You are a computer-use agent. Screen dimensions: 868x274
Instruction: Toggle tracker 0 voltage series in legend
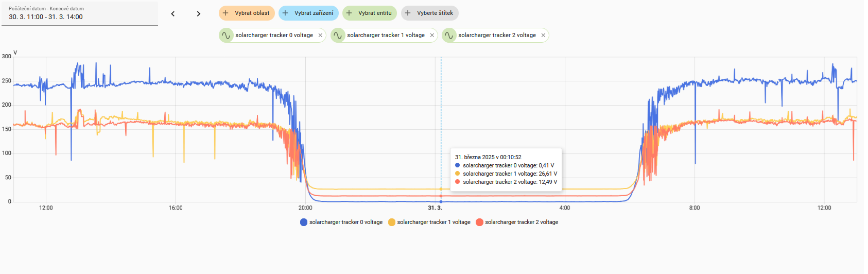point(341,222)
